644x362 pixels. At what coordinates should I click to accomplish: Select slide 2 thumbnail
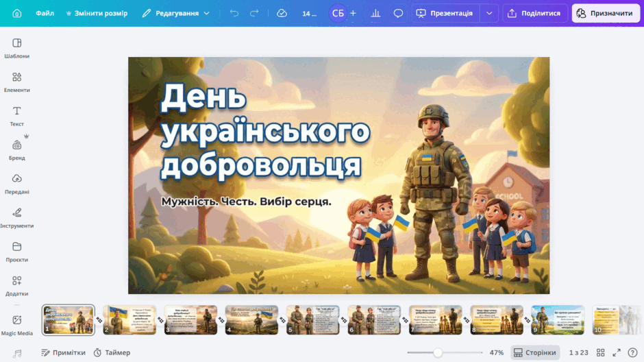pyautogui.click(x=129, y=319)
